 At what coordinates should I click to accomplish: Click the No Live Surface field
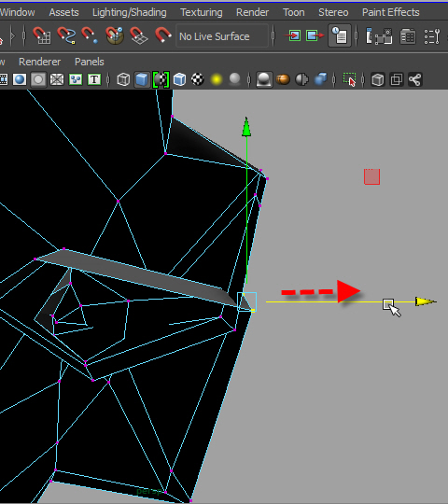click(x=222, y=36)
